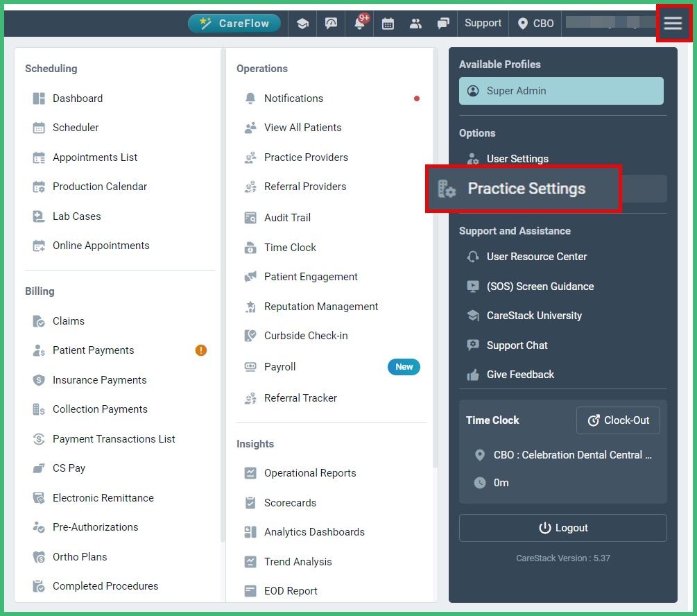
Task: Open Collection Payments
Action: click(x=100, y=409)
